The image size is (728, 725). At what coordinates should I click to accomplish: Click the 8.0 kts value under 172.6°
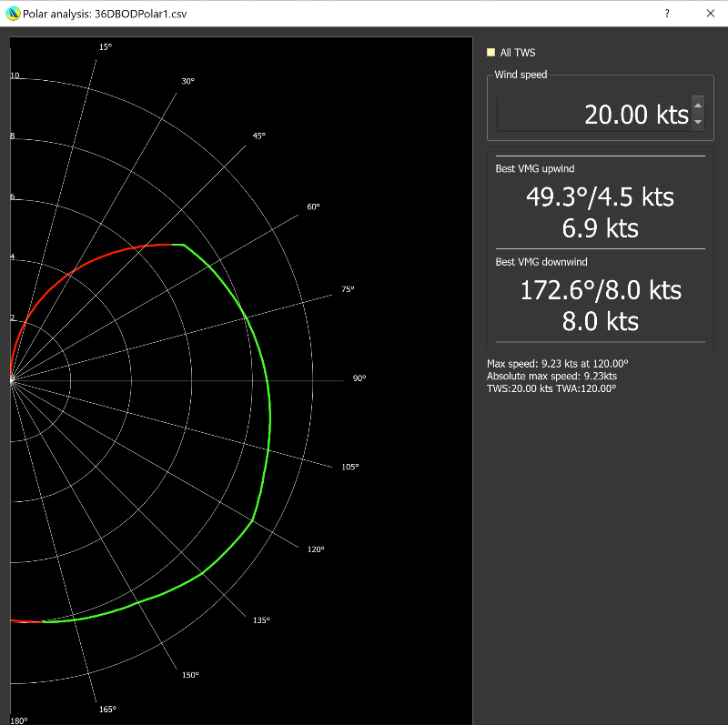click(x=601, y=321)
